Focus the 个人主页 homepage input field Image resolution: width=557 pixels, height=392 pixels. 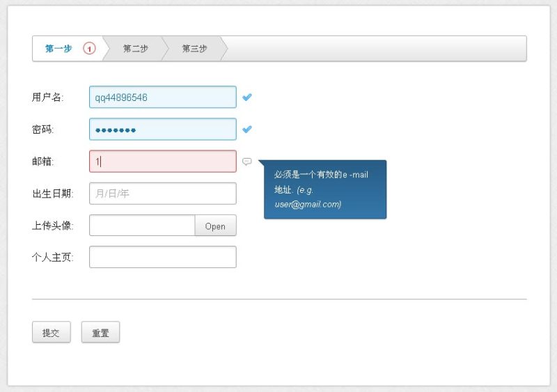(162, 257)
